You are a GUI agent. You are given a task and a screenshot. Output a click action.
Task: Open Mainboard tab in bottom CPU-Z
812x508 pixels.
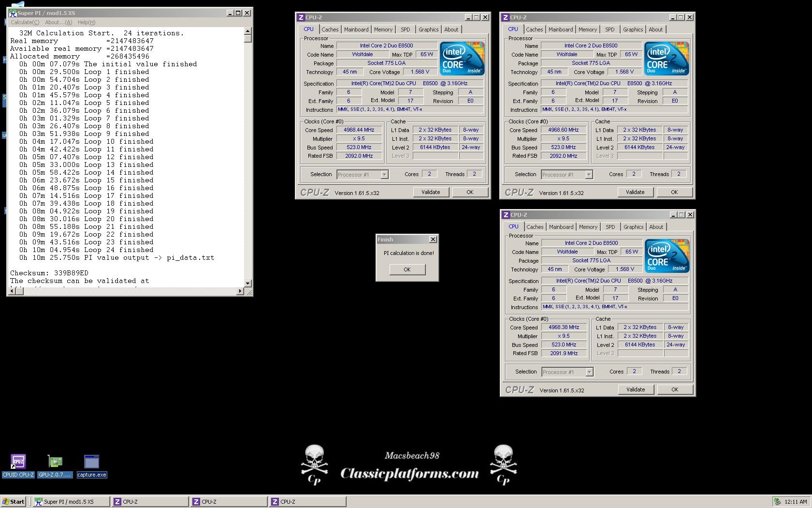click(x=561, y=227)
